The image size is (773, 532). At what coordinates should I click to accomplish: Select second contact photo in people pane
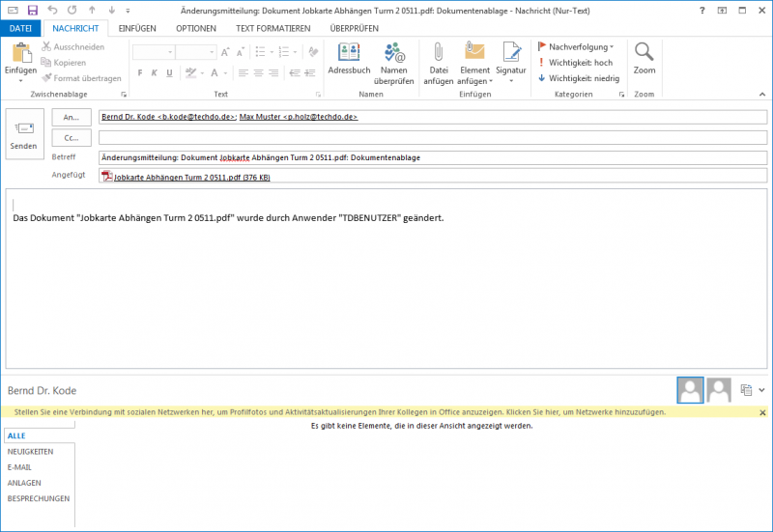click(x=719, y=390)
